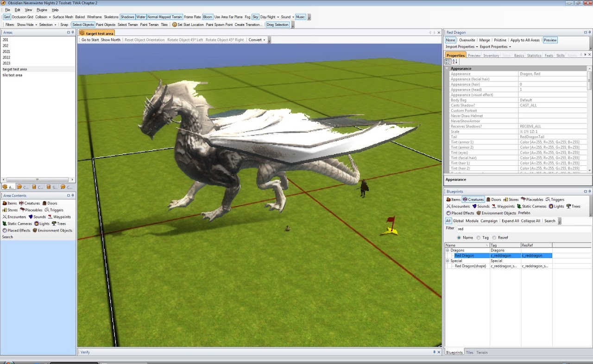Select Placeables icon in Blueprints panel
Viewport: 593px width, 364px height.
pyautogui.click(x=524, y=200)
